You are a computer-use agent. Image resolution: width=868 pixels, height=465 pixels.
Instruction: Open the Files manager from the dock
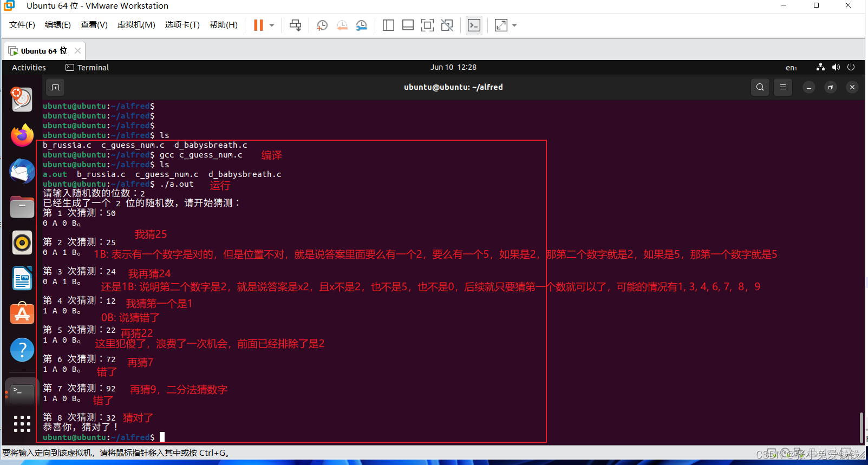22,207
